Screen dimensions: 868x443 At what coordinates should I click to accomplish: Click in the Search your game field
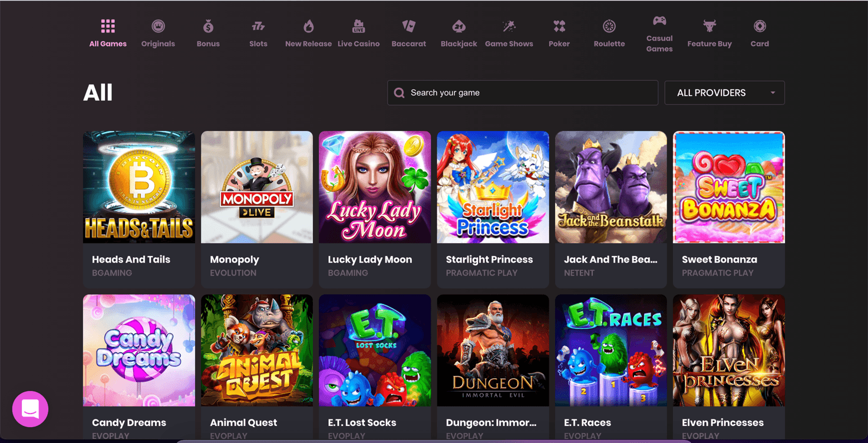click(x=522, y=93)
